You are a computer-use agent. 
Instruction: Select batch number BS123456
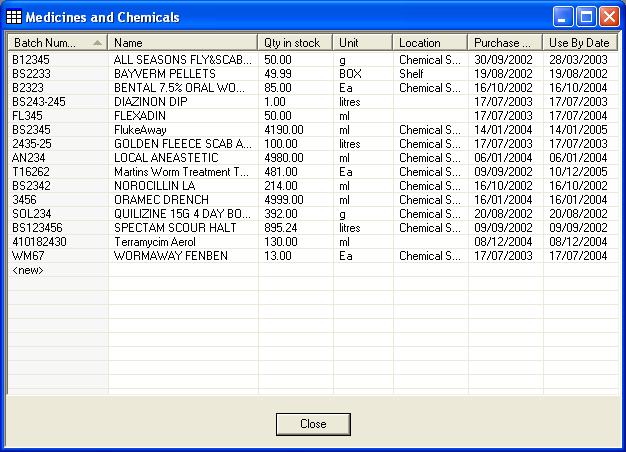pyautogui.click(x=58, y=228)
